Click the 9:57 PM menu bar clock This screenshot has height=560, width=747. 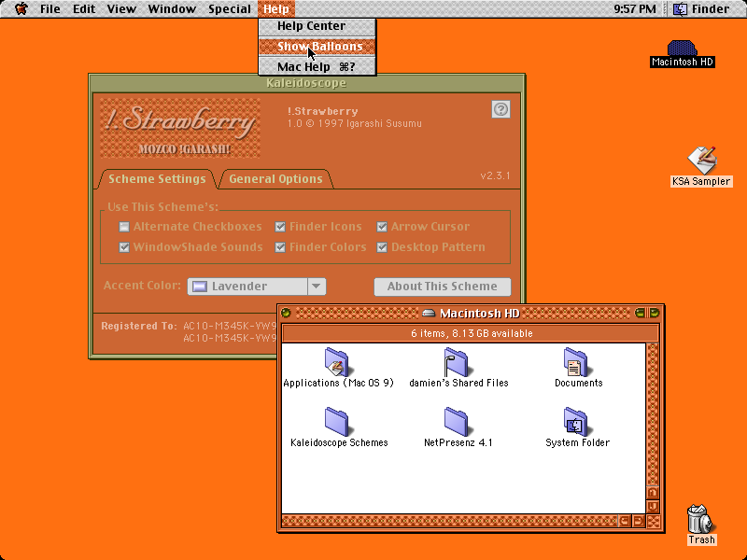635,8
